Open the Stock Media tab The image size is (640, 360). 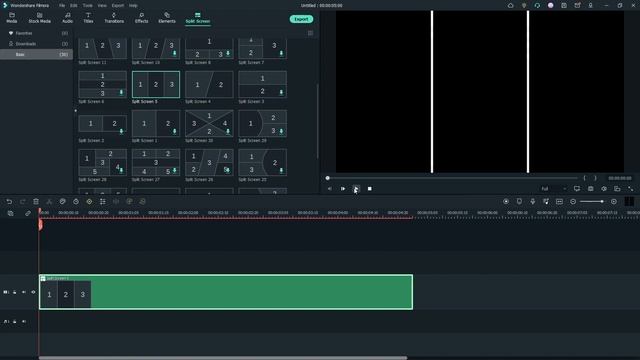pos(40,18)
